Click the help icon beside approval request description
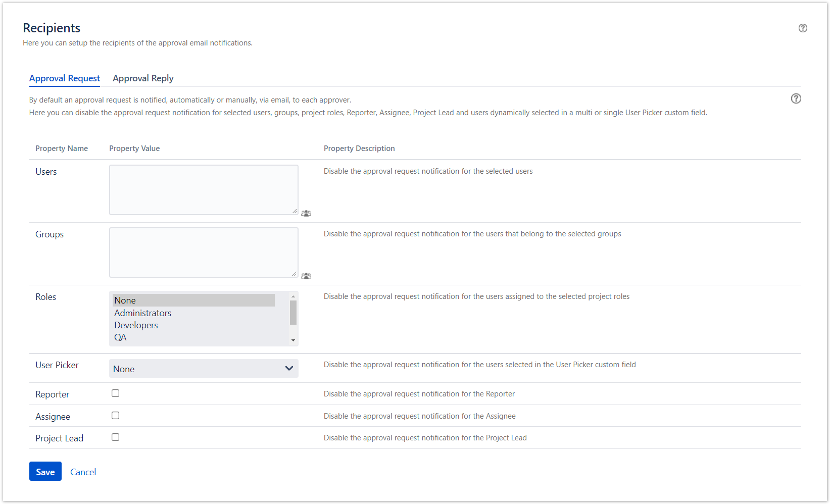 tap(796, 98)
